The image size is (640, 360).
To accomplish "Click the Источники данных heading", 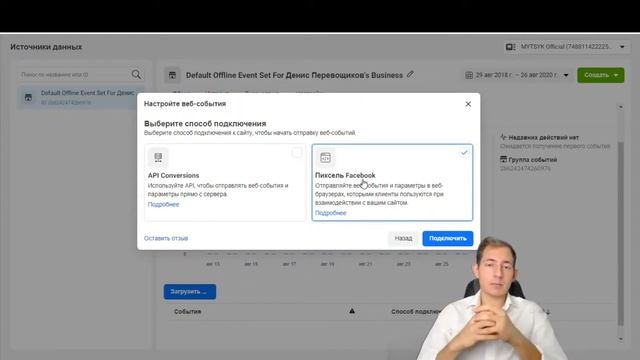I will (x=46, y=47).
